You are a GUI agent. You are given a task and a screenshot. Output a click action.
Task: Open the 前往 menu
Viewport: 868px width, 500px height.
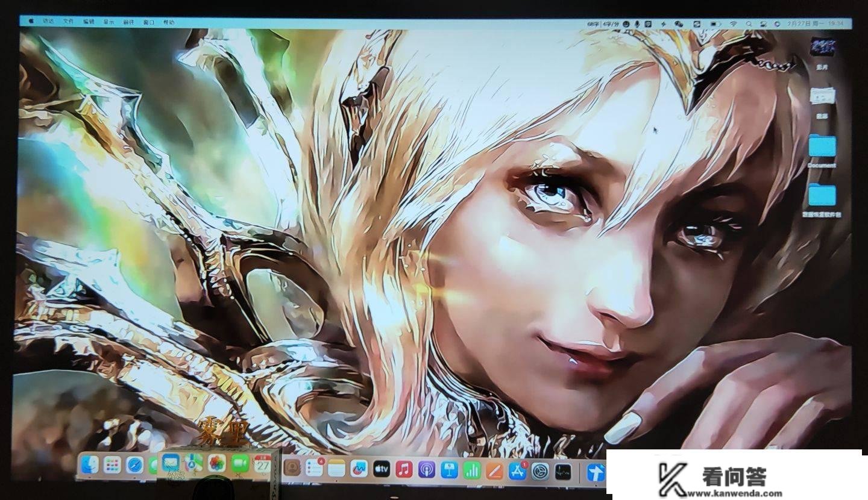128,22
